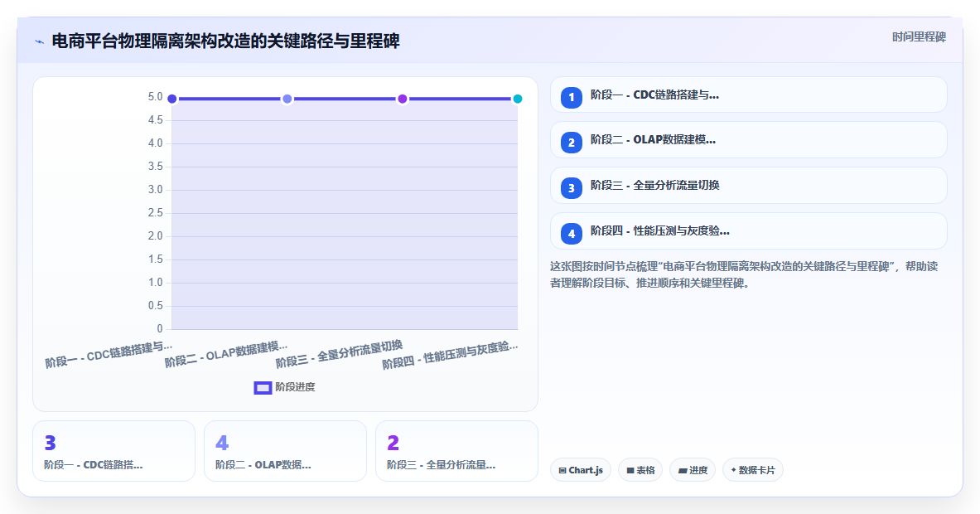Click the number 2 badge for 阶段二
This screenshot has height=514, width=980.
(572, 143)
